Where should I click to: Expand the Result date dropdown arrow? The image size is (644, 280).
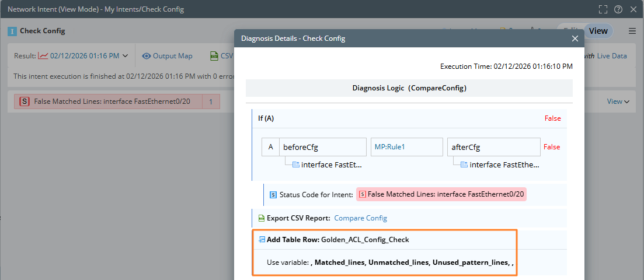pos(125,56)
